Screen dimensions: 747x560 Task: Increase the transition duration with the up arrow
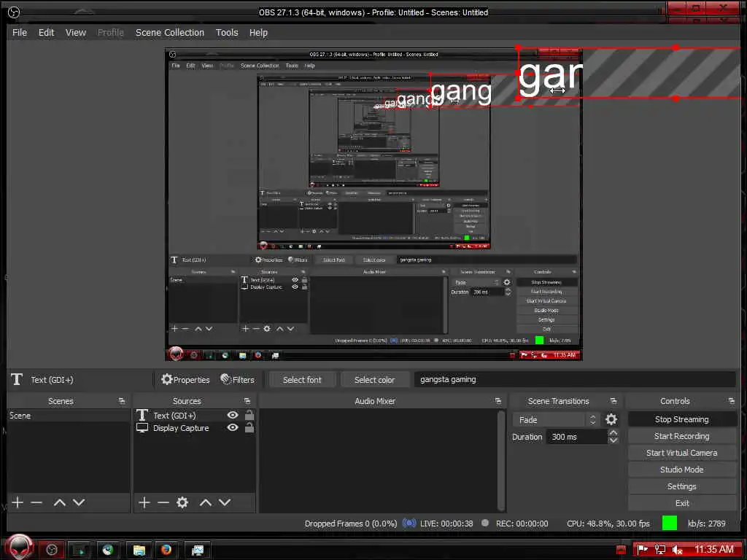tap(614, 433)
